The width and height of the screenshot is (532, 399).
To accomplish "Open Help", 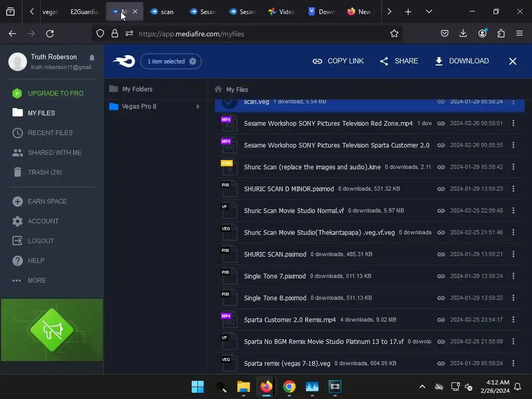I will coord(28,261).
